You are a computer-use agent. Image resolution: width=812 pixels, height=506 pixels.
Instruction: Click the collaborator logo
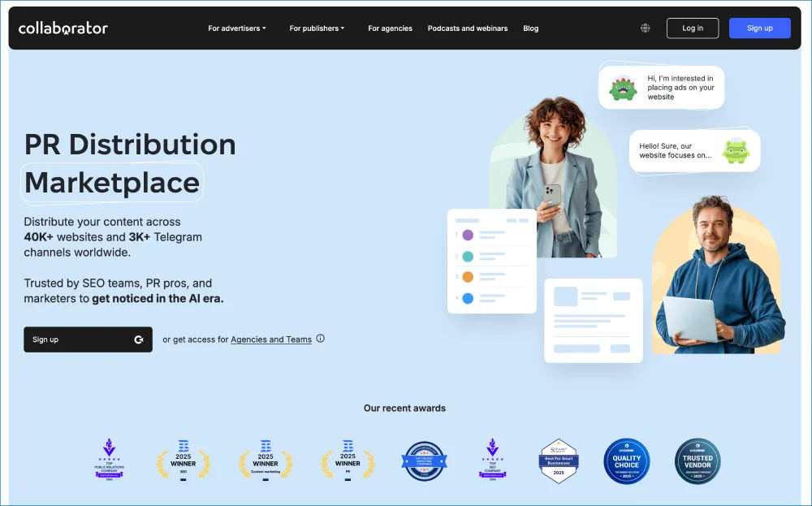[63, 28]
